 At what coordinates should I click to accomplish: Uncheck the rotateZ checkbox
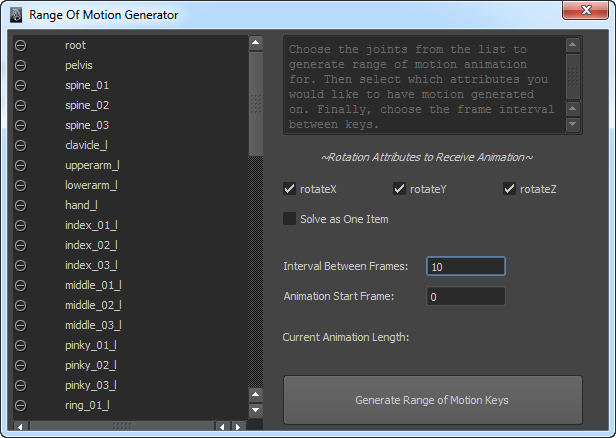click(x=510, y=189)
